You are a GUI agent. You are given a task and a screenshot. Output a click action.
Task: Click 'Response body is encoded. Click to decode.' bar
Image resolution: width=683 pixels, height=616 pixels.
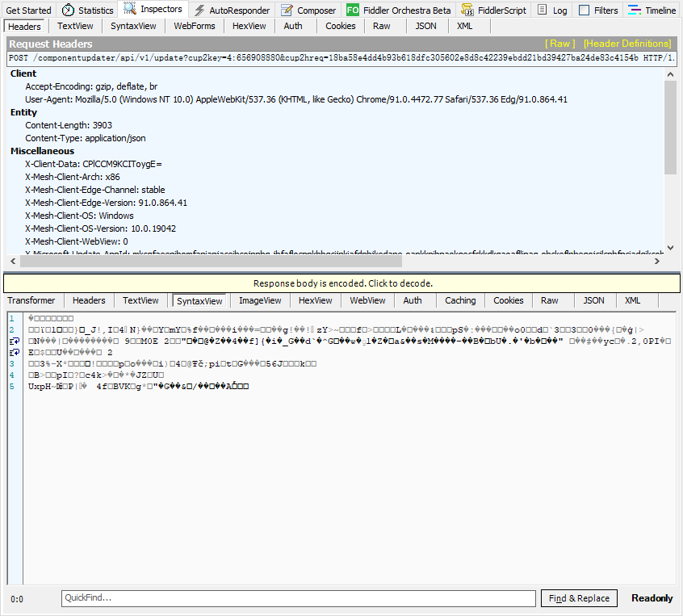point(342,283)
